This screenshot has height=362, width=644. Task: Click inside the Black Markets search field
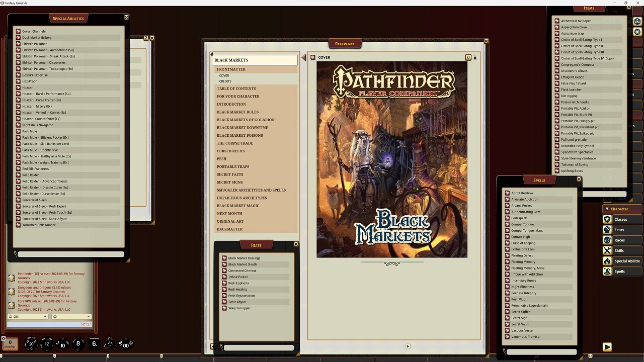[x=254, y=60]
